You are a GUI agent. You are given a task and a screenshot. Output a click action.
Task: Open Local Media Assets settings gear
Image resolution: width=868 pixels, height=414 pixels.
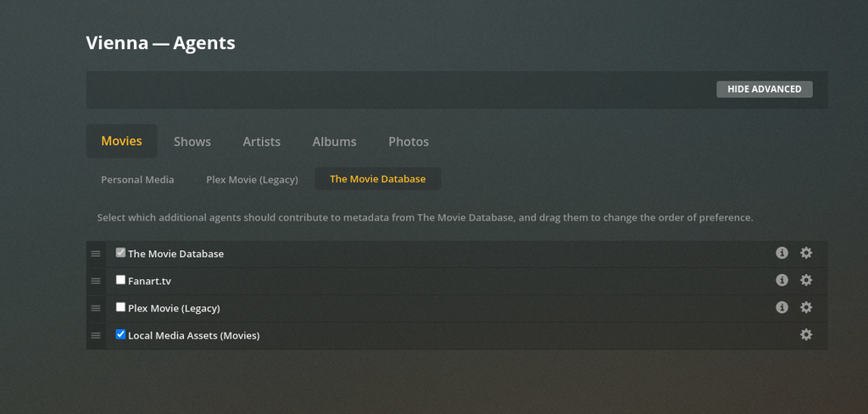point(806,334)
